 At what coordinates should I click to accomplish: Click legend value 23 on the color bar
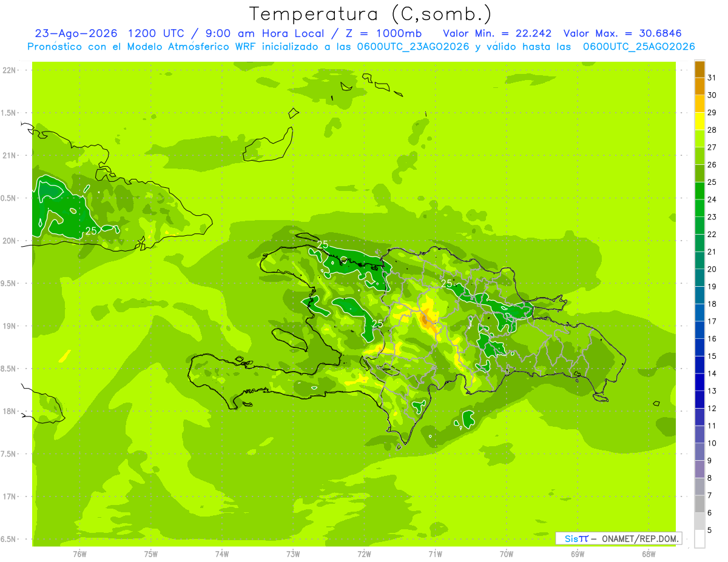pos(712,217)
